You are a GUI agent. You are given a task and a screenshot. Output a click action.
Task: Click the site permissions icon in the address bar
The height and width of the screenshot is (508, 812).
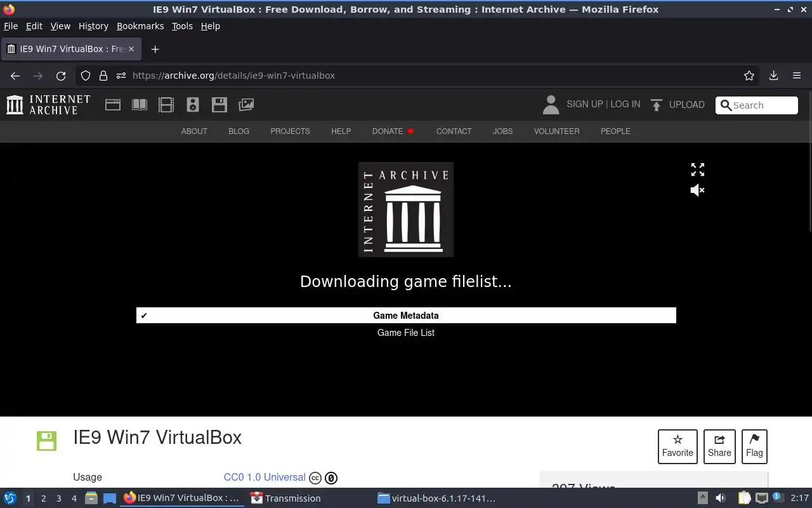(121, 76)
